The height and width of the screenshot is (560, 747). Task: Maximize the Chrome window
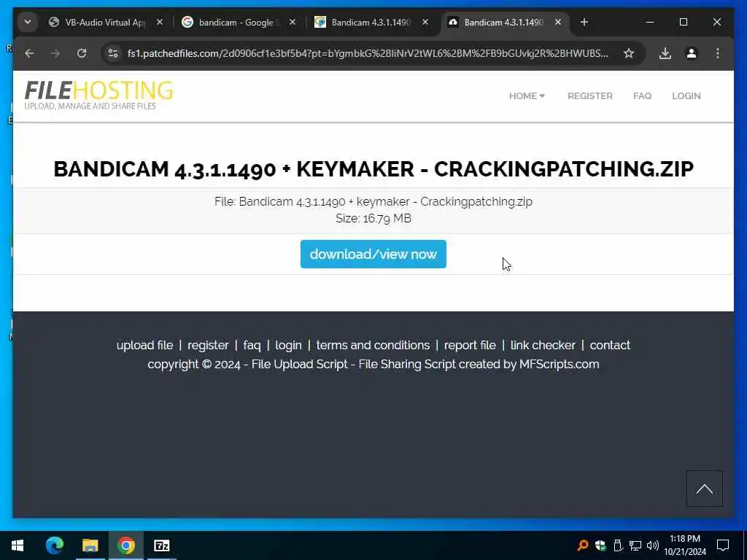click(x=683, y=22)
